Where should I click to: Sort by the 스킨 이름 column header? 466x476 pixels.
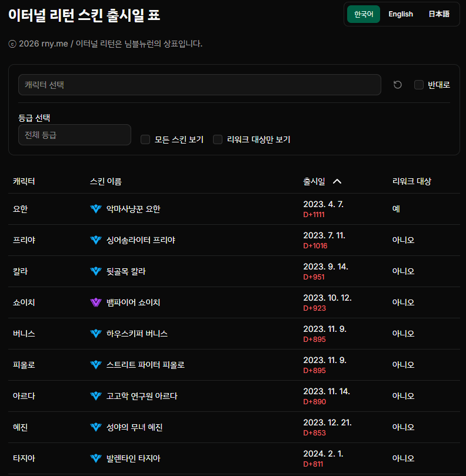point(106,182)
